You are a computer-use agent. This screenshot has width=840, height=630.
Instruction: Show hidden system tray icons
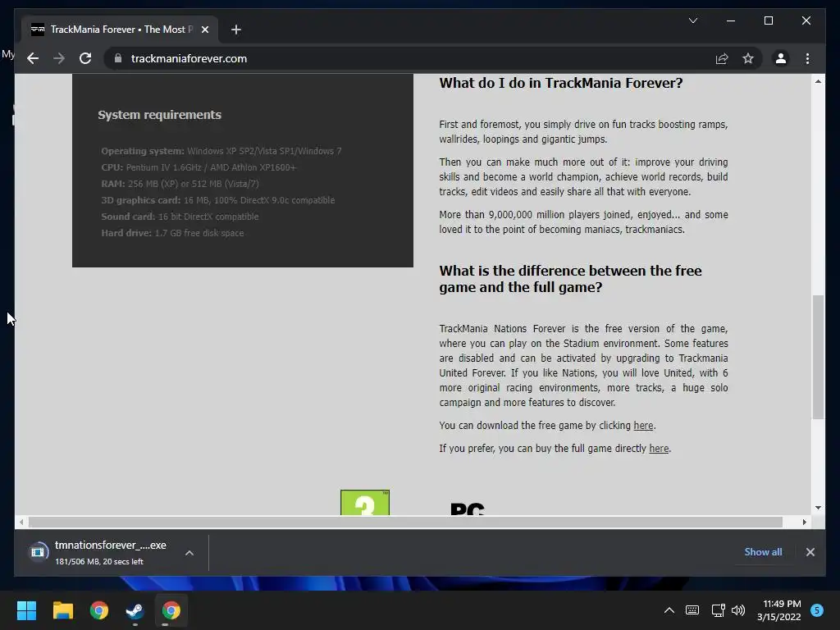click(669, 609)
